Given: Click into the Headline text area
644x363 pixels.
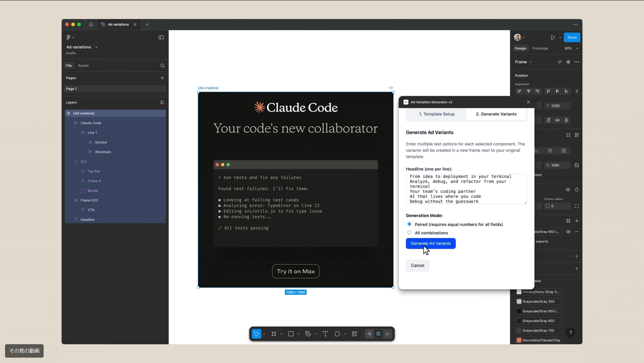Looking at the screenshot, I should click(466, 189).
